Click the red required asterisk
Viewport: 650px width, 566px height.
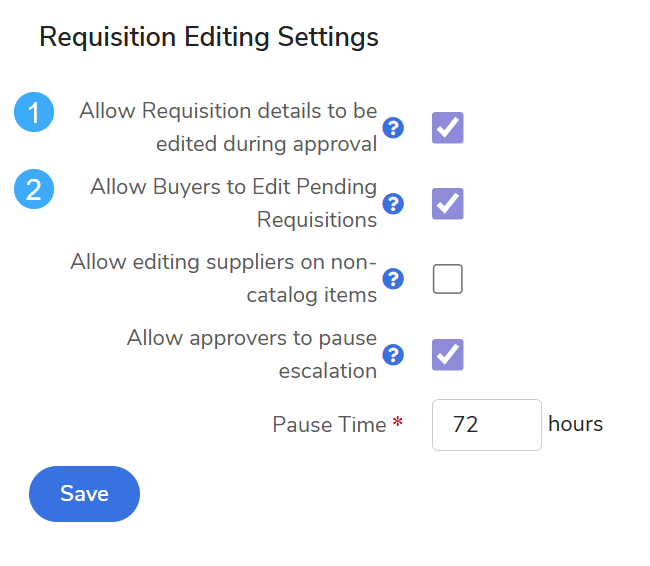click(x=398, y=423)
